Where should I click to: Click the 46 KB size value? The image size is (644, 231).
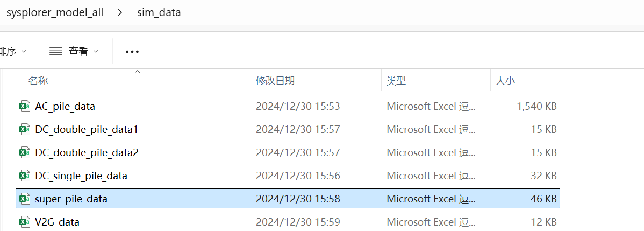544,199
